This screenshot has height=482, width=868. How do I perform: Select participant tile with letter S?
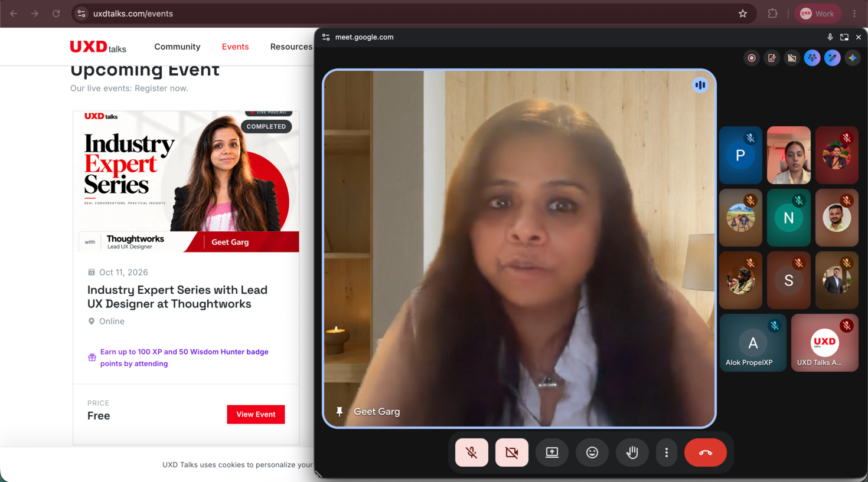tap(789, 280)
